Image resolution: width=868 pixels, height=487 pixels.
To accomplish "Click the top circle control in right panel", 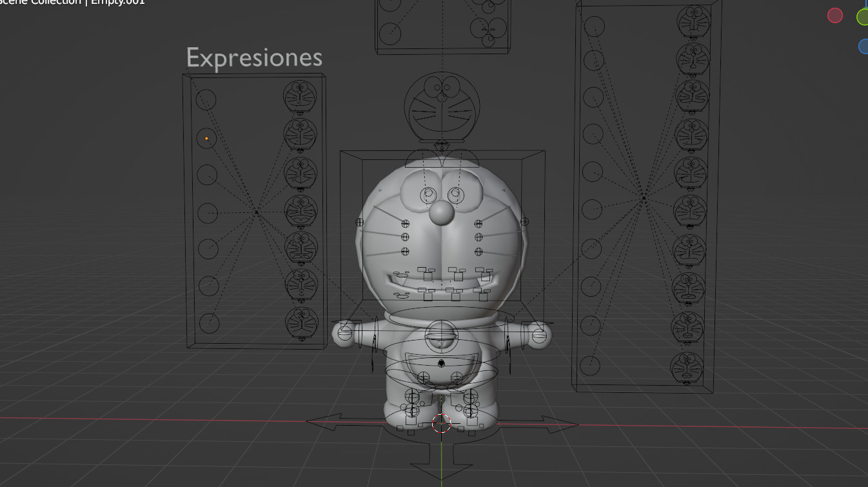I will [594, 26].
